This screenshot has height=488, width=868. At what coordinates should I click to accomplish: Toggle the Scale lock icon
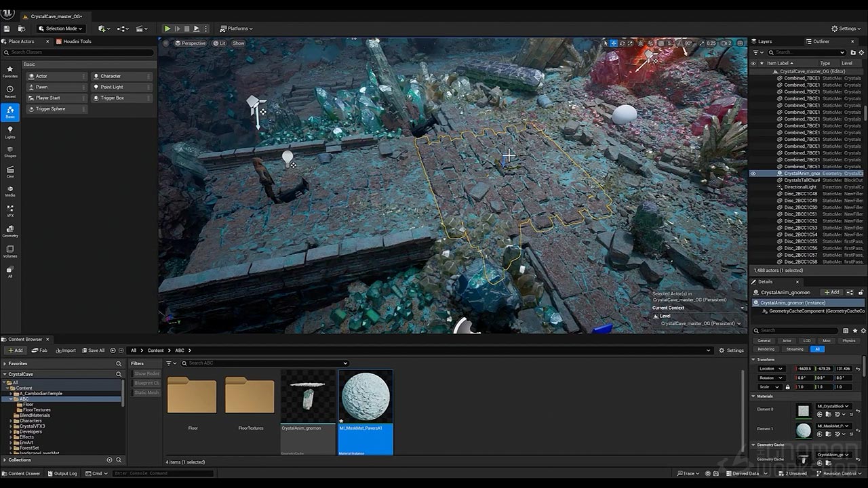(x=787, y=387)
